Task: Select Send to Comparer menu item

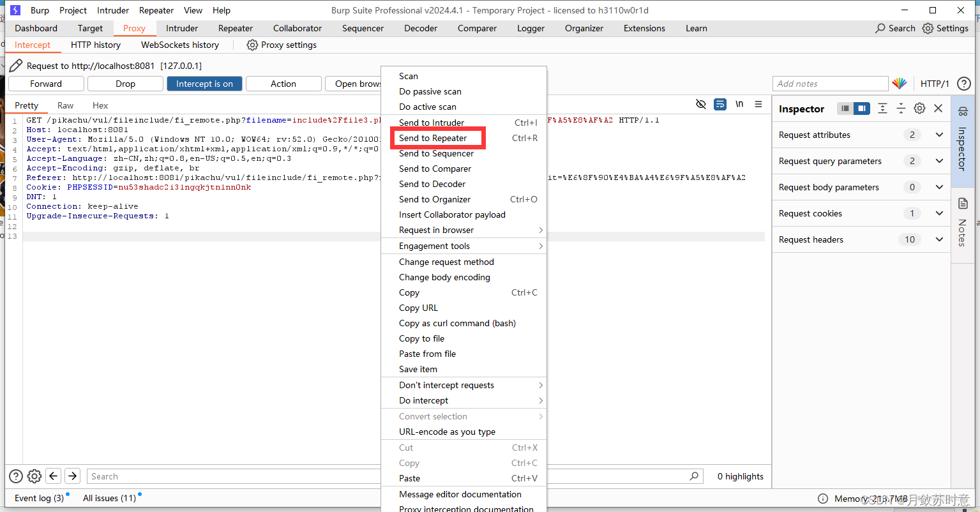Action: (464, 169)
